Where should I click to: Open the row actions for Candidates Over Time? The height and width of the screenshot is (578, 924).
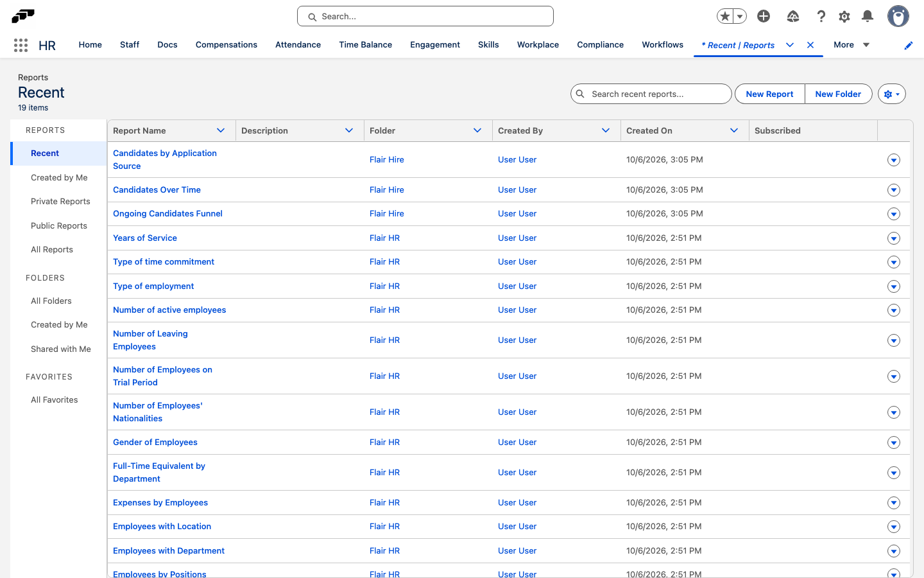(894, 190)
